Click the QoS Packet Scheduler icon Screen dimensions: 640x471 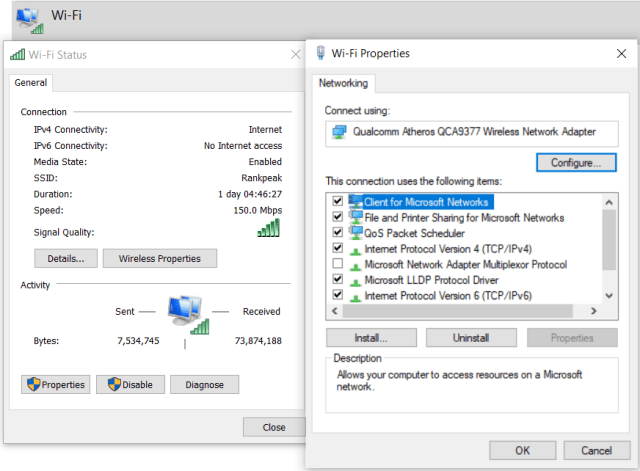(x=356, y=233)
